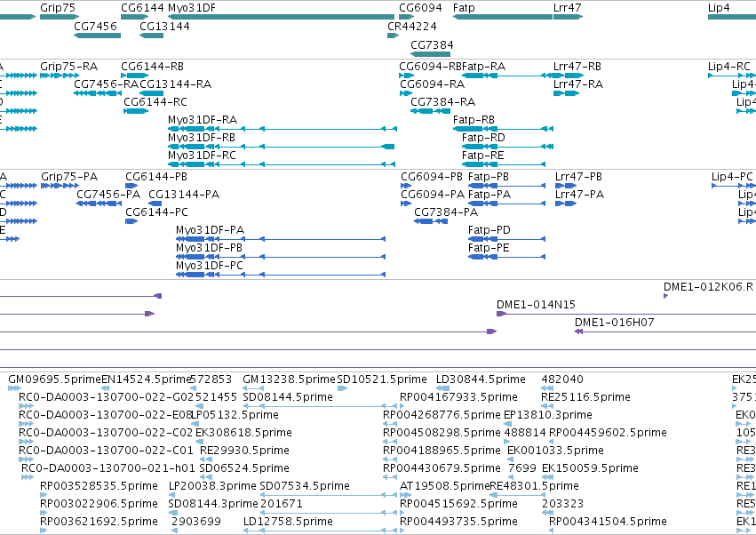Select the Fatp gene bar

tap(503, 17)
